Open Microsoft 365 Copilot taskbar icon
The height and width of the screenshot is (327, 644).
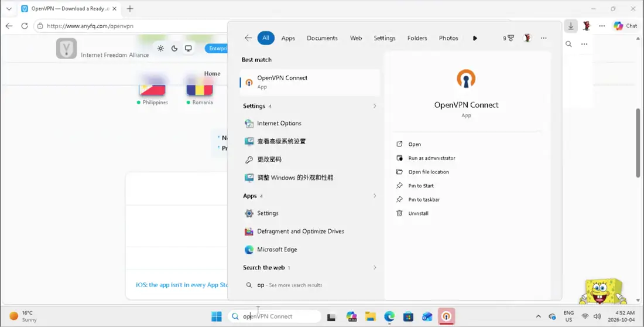[x=352, y=316]
